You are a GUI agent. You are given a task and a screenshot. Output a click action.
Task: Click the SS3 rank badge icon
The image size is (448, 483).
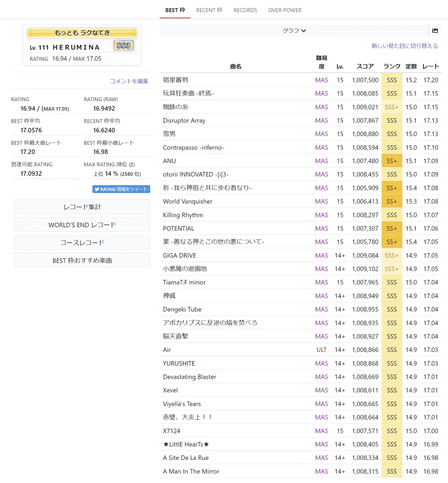(x=124, y=46)
